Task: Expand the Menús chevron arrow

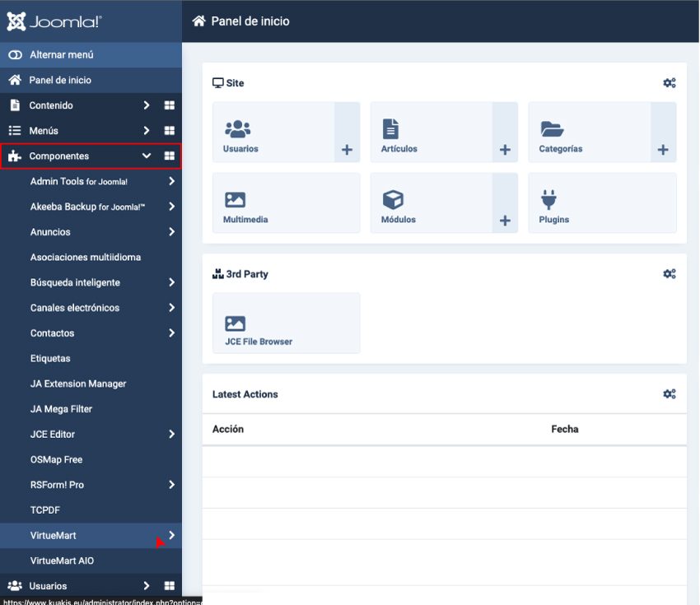Action: tap(147, 131)
